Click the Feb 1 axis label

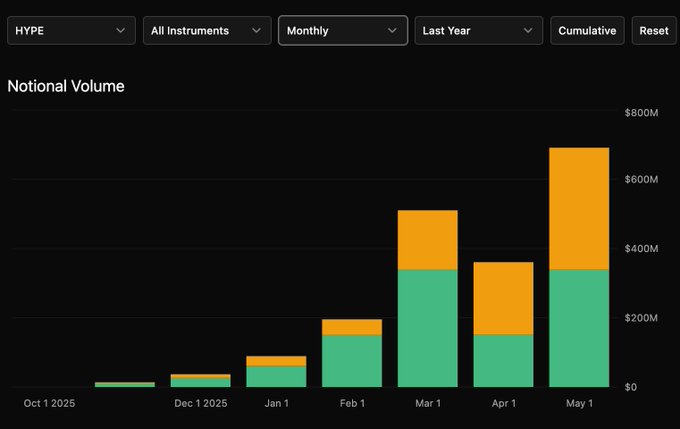(x=353, y=403)
